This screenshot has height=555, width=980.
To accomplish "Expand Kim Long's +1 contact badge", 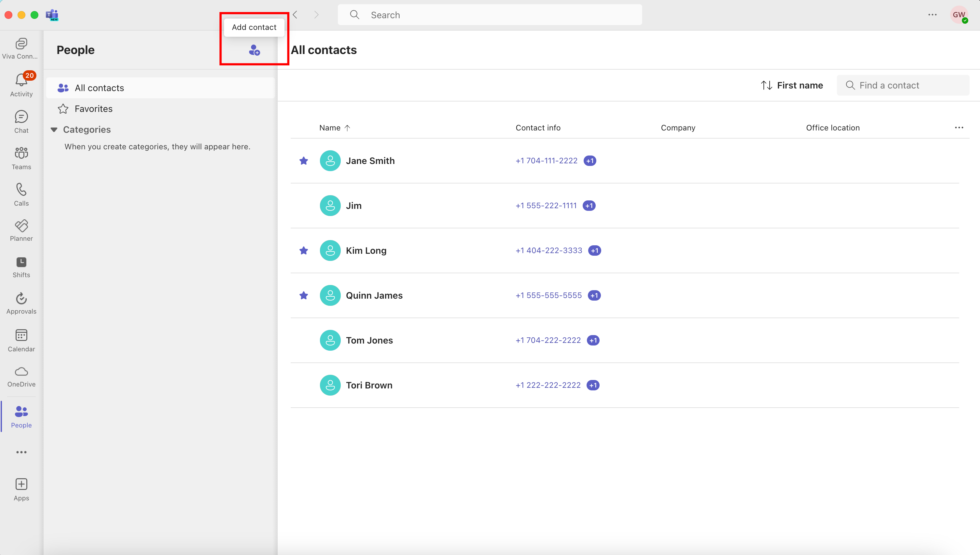I will [595, 250].
